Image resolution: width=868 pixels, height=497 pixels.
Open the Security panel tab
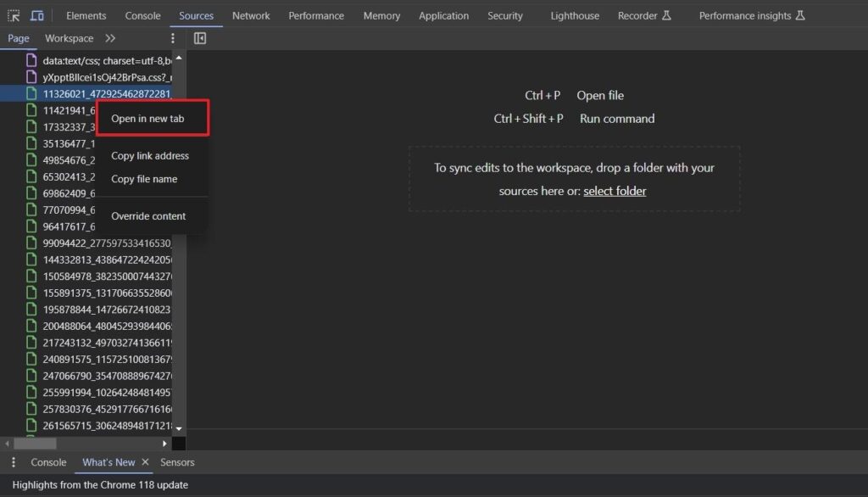505,15
